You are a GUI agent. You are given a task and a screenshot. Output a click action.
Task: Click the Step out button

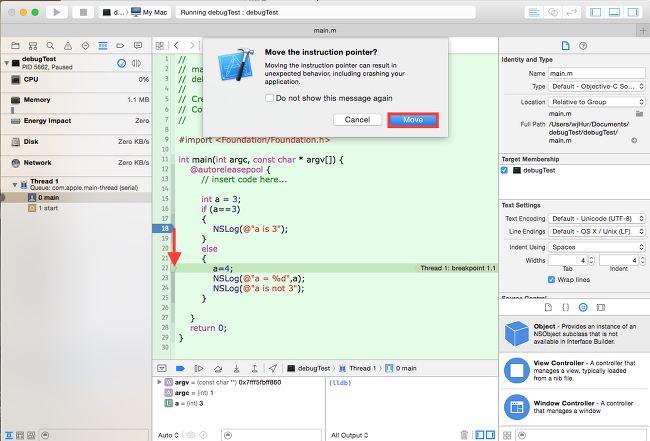tap(255, 368)
